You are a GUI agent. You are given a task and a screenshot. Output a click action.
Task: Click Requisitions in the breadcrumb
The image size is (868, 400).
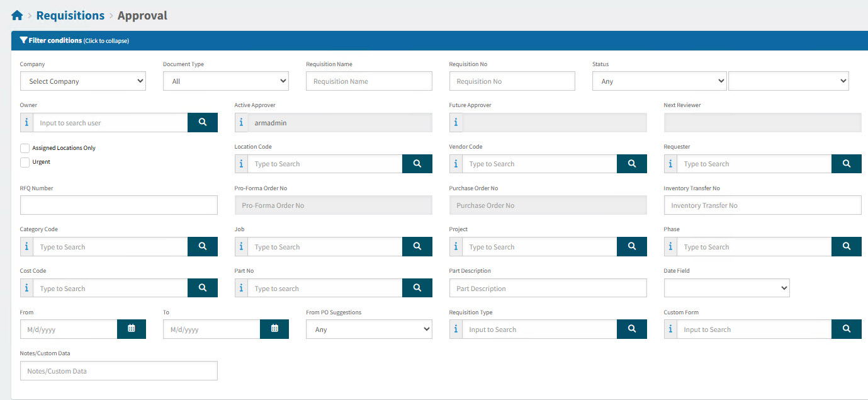pos(70,15)
